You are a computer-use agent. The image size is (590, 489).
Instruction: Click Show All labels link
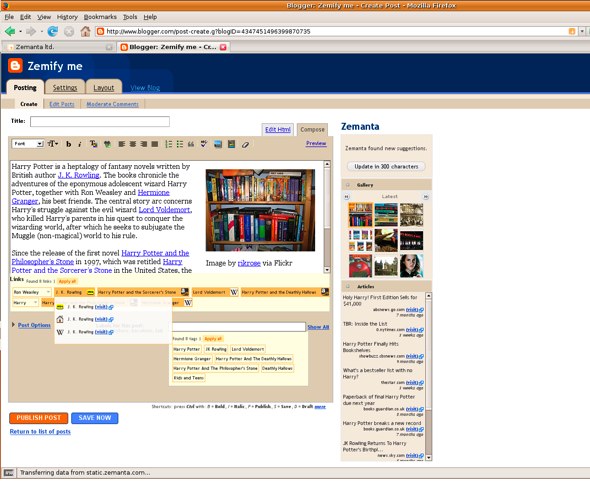318,327
